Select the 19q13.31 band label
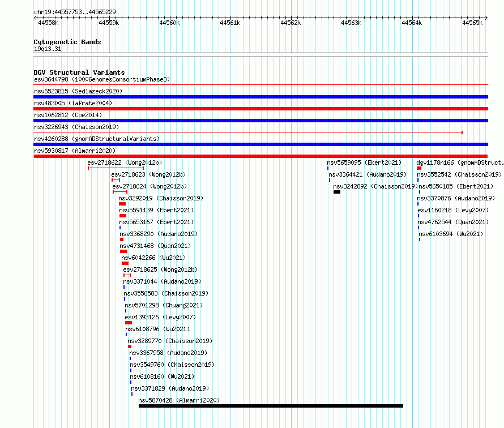Image resolution: width=504 pixels, height=428 pixels. click(48, 49)
